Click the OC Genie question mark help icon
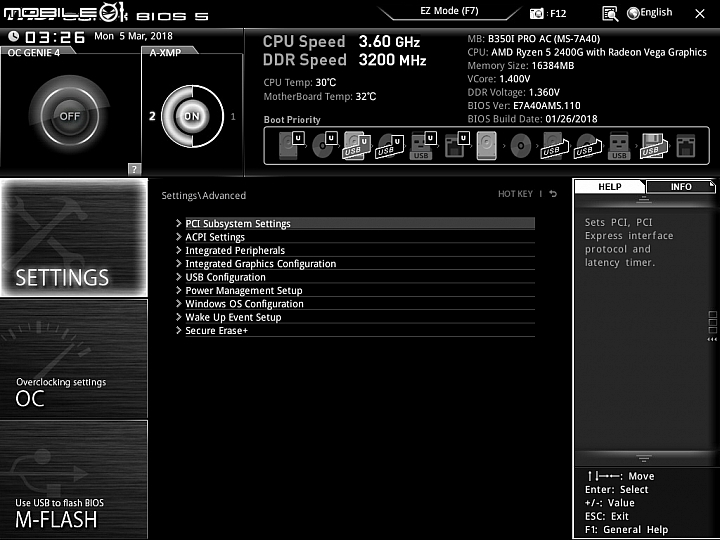This screenshot has height=540, width=720. point(134,169)
